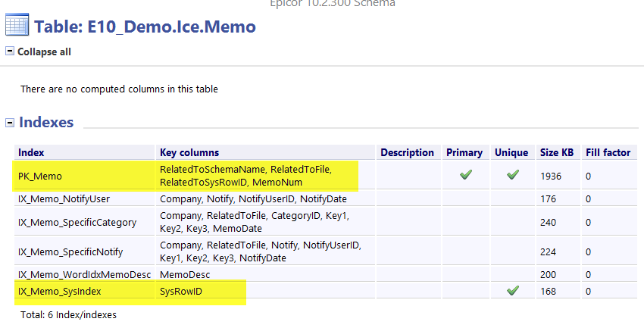Click the Table: E10_Demo.Ice.Memo title
The width and height of the screenshot is (644, 328).
(x=145, y=27)
